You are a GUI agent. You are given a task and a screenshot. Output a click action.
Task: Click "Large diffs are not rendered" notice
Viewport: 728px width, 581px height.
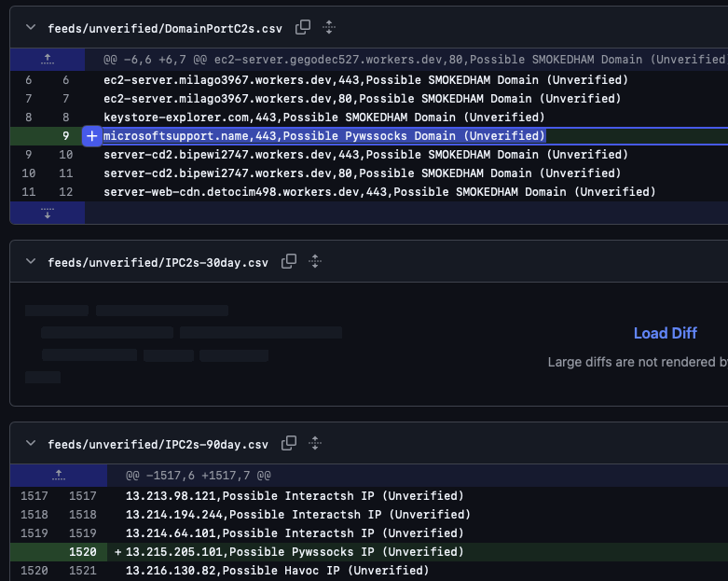pos(638,362)
